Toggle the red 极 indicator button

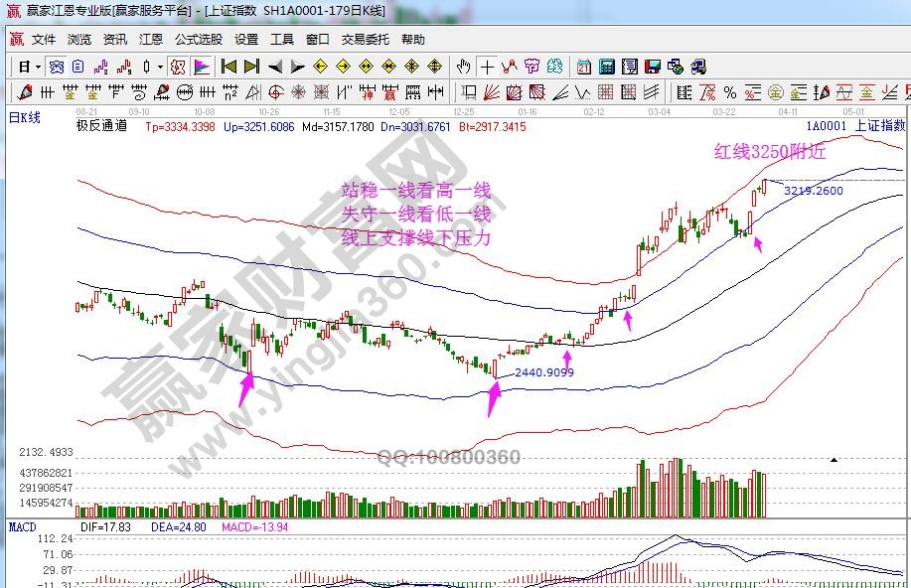click(x=177, y=67)
